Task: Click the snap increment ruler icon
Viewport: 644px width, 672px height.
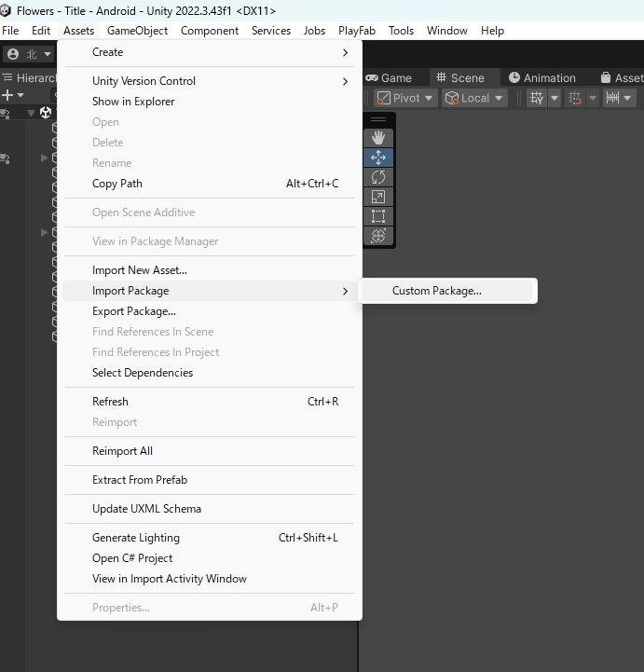Action: pos(612,98)
